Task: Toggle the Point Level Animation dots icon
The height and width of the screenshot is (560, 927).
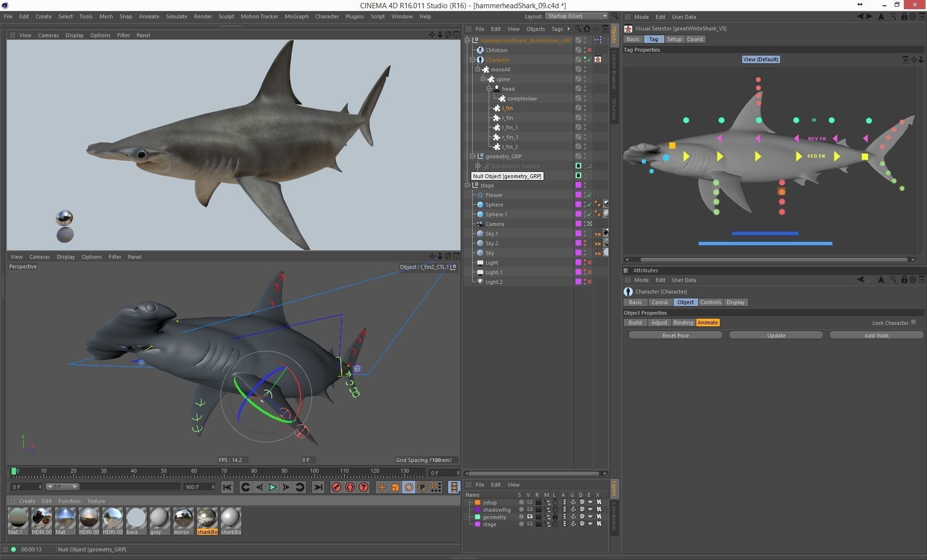Action: pyautogui.click(x=436, y=487)
